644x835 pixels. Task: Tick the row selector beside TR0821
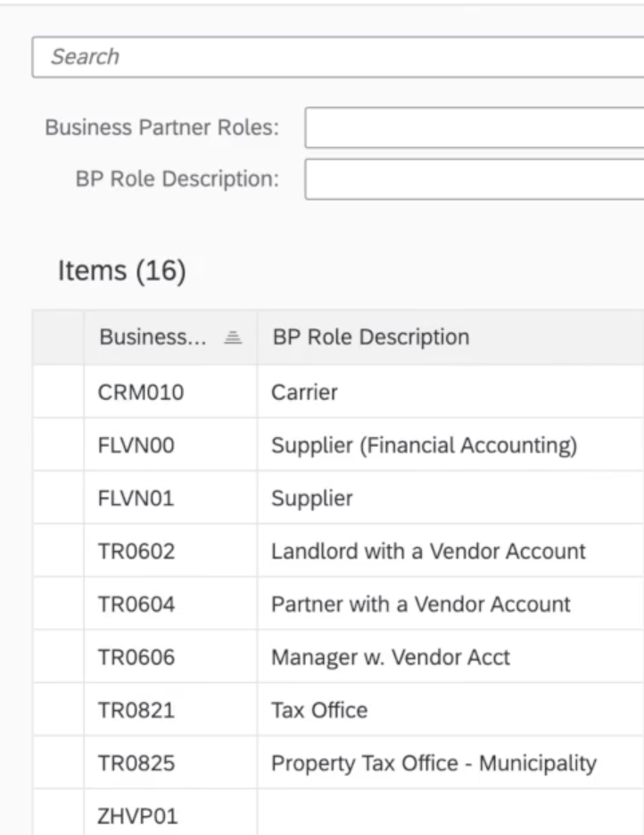coord(58,710)
